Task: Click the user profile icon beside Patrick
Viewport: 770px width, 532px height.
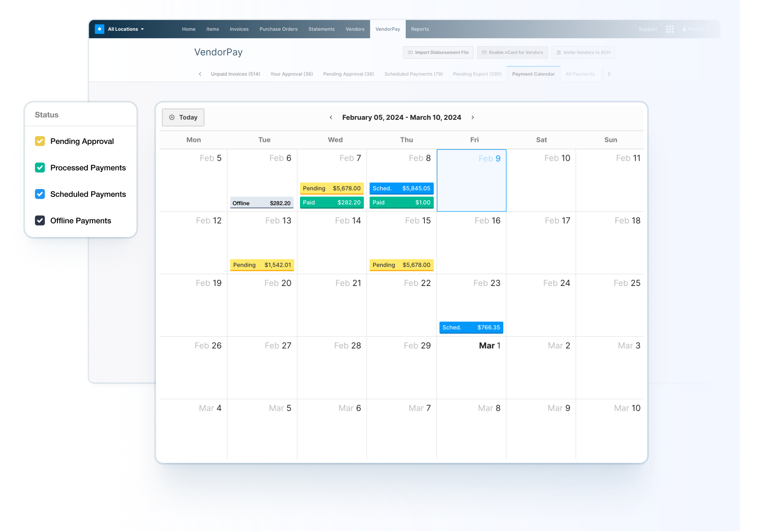Action: (684, 29)
